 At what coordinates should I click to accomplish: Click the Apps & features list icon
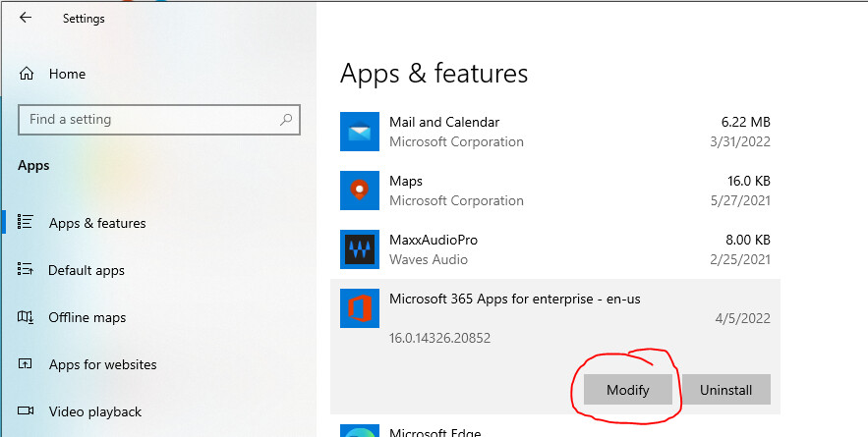pos(26,222)
